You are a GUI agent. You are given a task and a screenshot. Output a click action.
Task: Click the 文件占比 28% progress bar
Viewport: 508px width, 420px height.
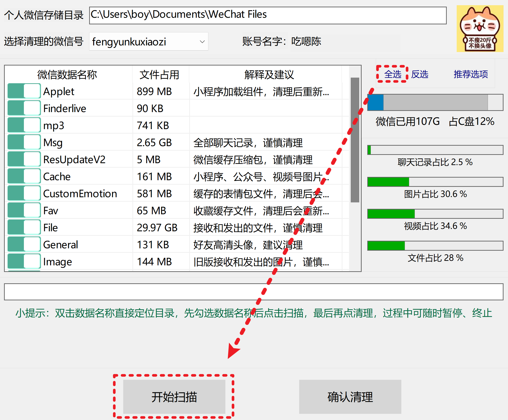[x=435, y=245]
